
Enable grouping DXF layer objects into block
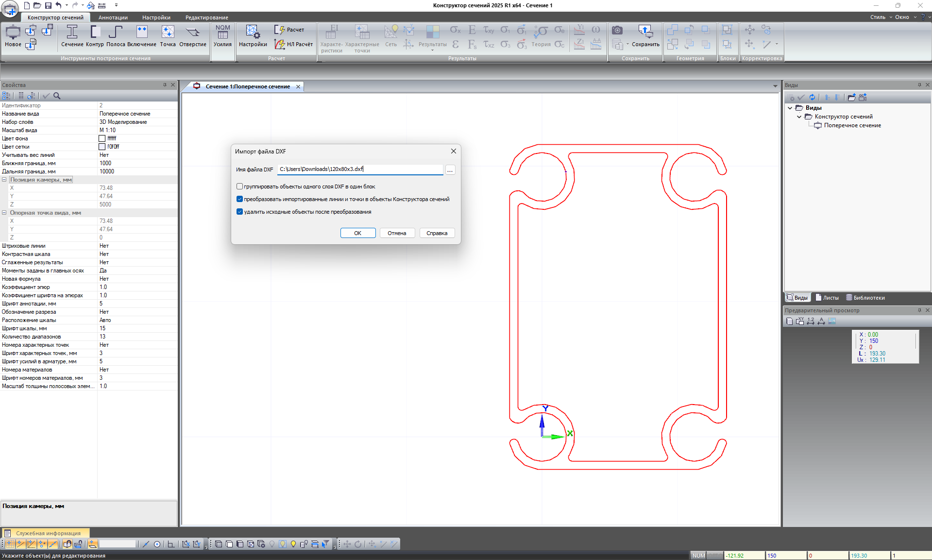tap(239, 187)
